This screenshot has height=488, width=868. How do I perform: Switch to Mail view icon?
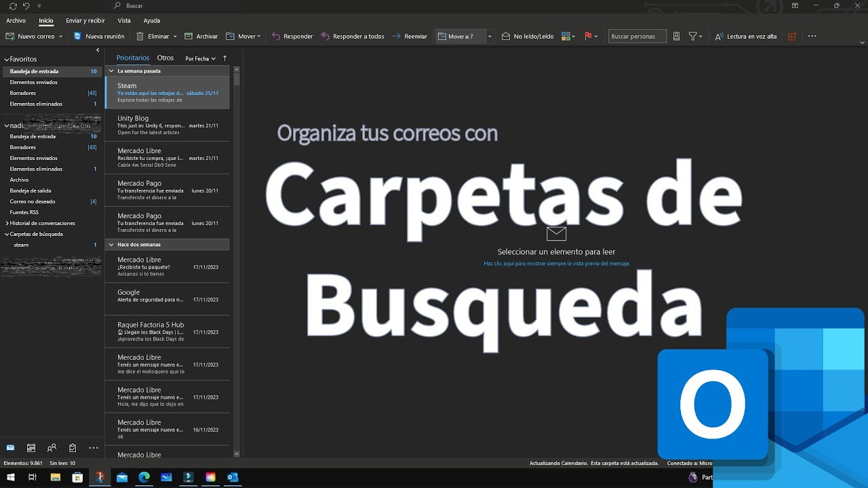coord(10,448)
